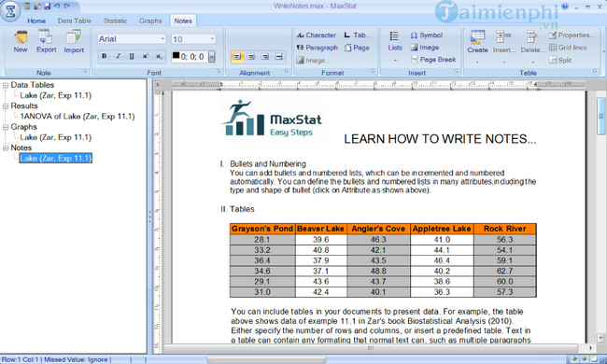Screen dimensions: 607x364
Task: Collapse the Data Tables tree node
Action: [x=6, y=85]
